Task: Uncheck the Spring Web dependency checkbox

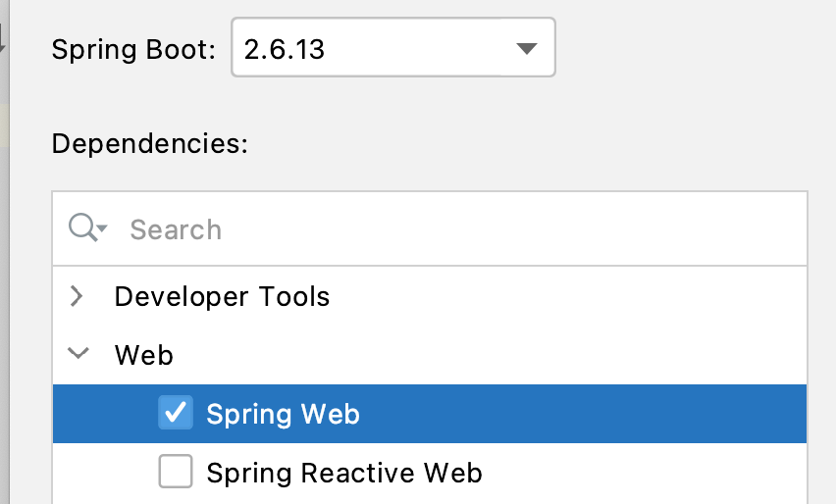Action: coord(176,414)
